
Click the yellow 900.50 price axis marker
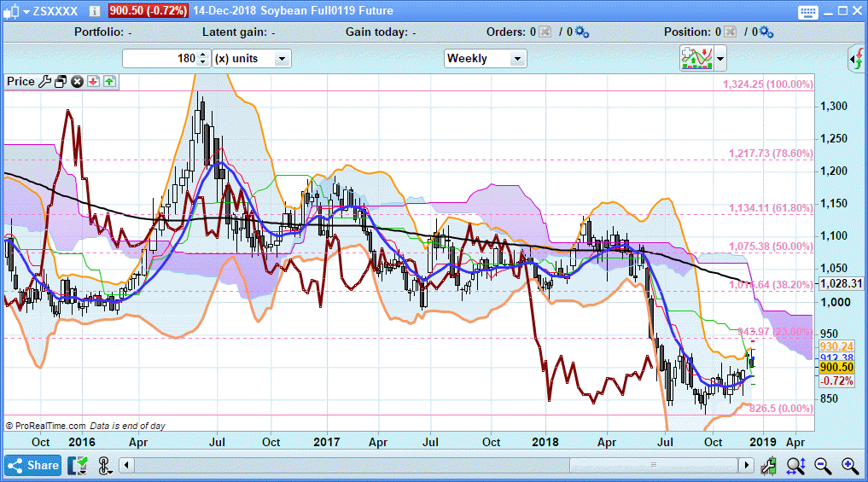(836, 368)
